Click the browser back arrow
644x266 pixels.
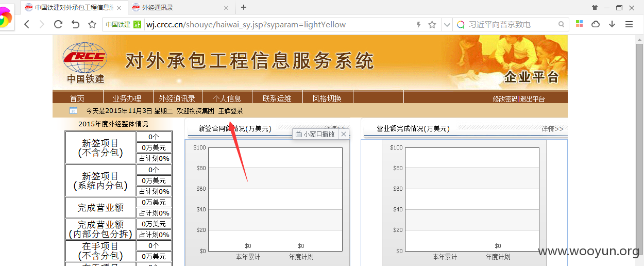point(27,24)
